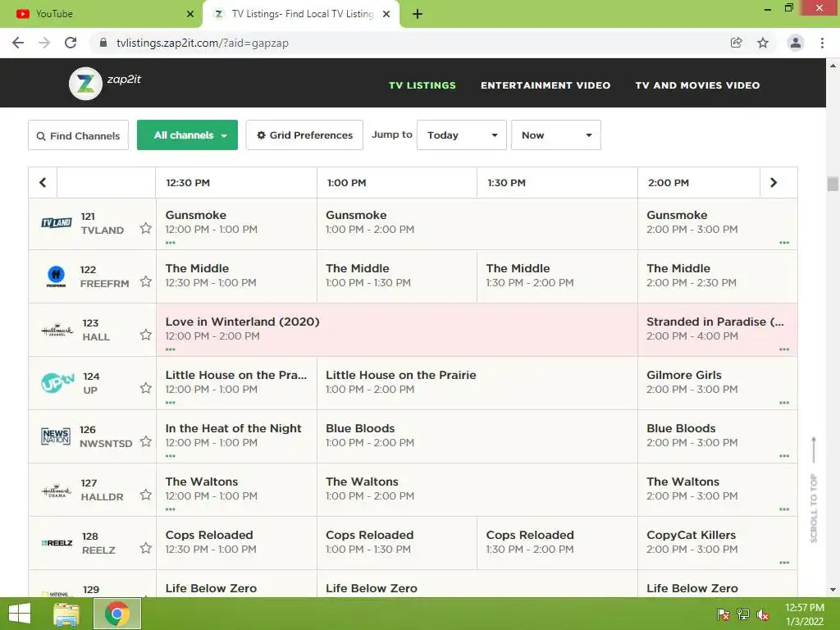
Task: Select the TV Listings browser tab
Action: (302, 14)
